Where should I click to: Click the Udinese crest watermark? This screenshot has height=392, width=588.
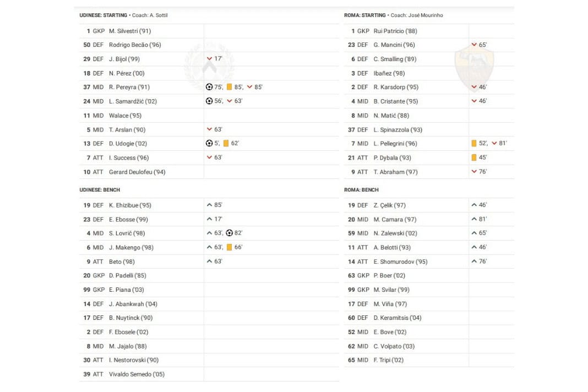click(x=209, y=66)
